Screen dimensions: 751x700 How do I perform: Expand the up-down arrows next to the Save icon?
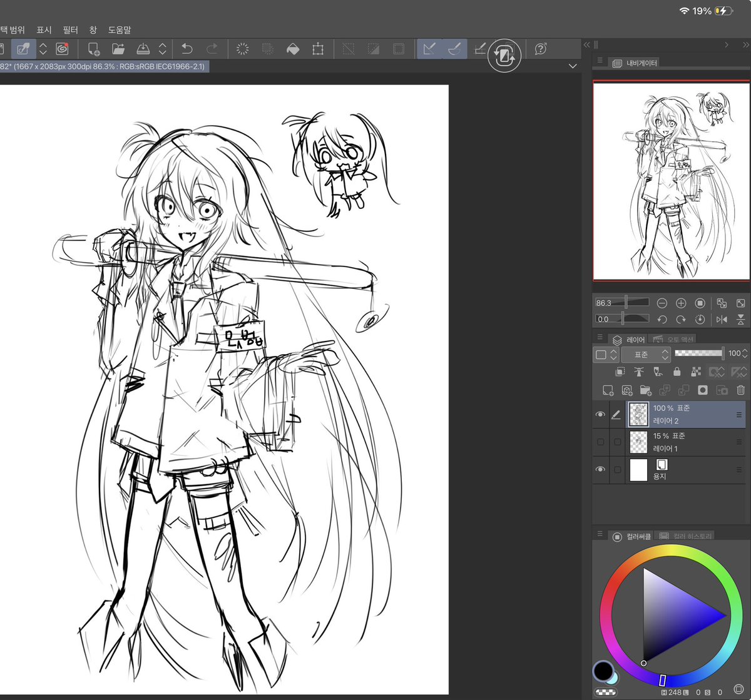click(x=163, y=49)
